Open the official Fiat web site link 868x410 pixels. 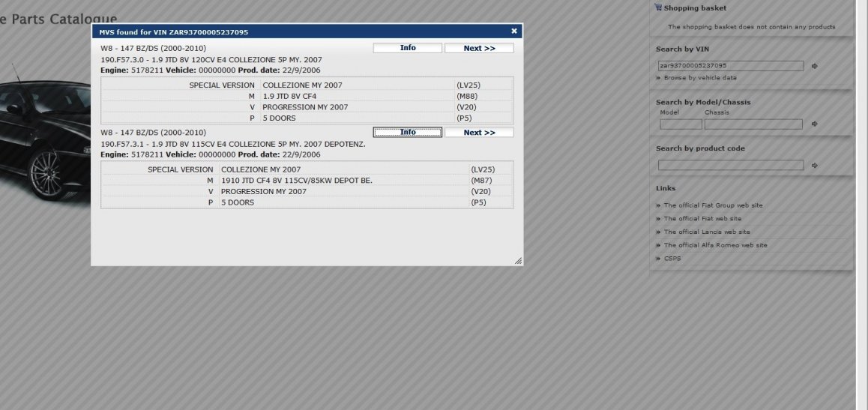point(702,219)
